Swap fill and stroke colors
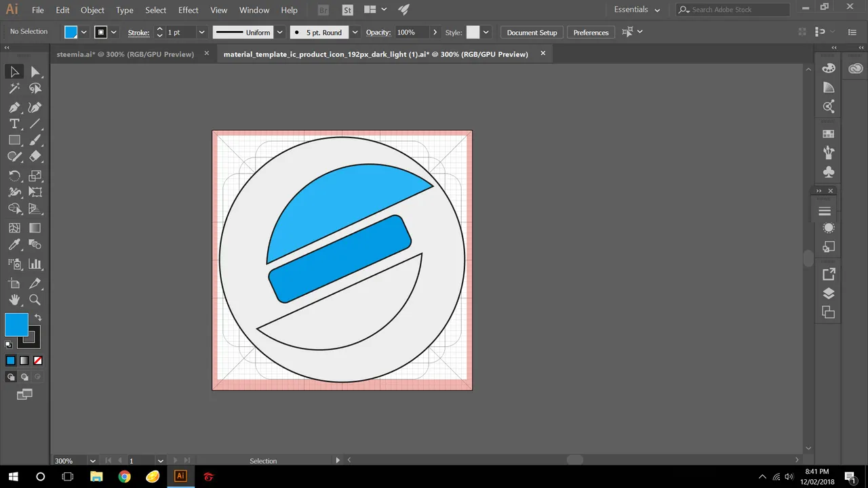This screenshot has width=868, height=488. [x=38, y=317]
